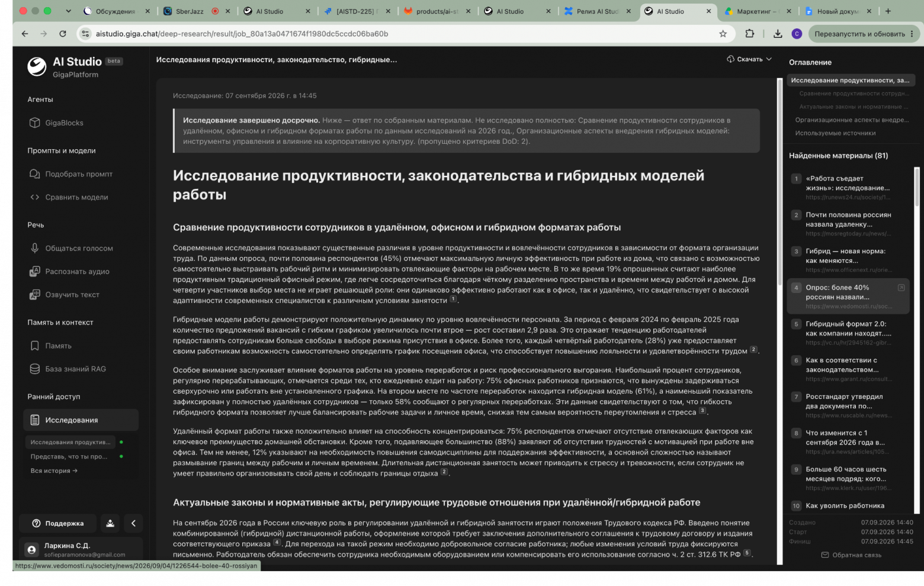
Task: Close the Обсуждения browser tab
Action: (147, 11)
